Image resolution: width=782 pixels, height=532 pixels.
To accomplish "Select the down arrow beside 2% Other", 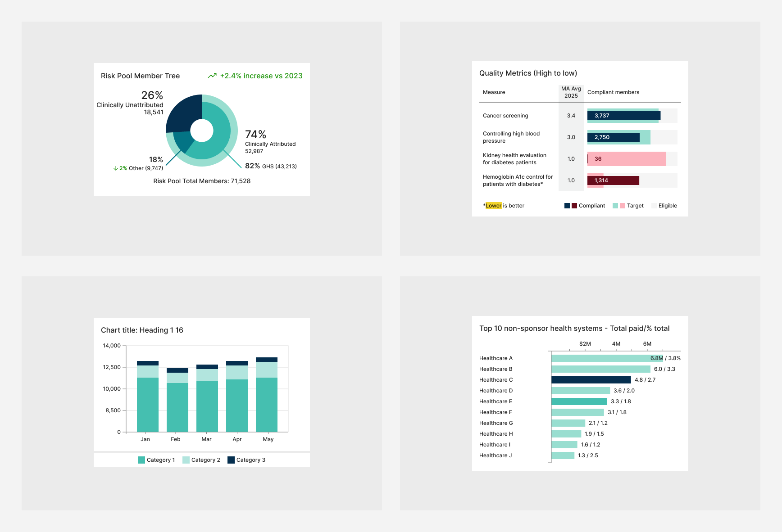I will pos(116,168).
